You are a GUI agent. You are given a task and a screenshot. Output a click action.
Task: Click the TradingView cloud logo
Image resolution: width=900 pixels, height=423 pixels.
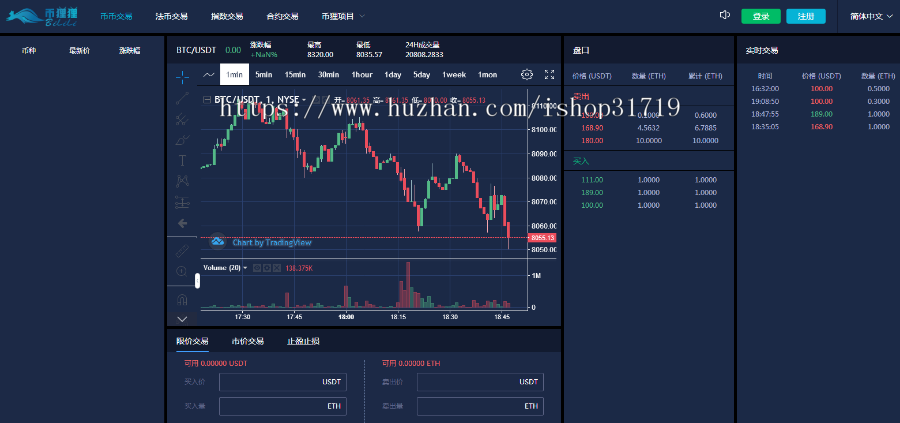218,242
